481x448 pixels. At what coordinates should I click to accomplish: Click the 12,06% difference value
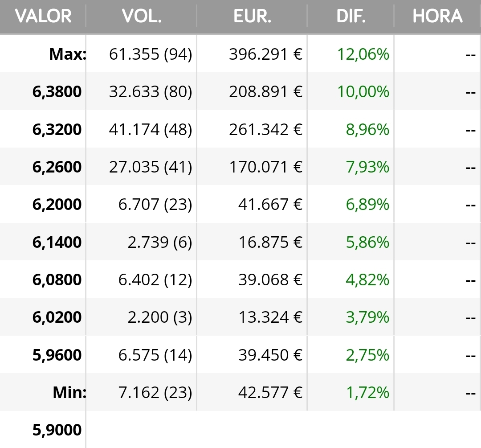(x=363, y=54)
